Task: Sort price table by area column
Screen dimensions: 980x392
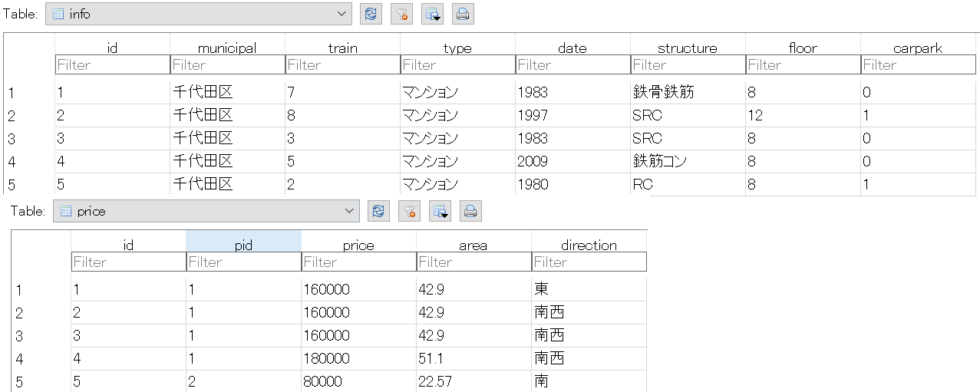Action: [x=474, y=245]
